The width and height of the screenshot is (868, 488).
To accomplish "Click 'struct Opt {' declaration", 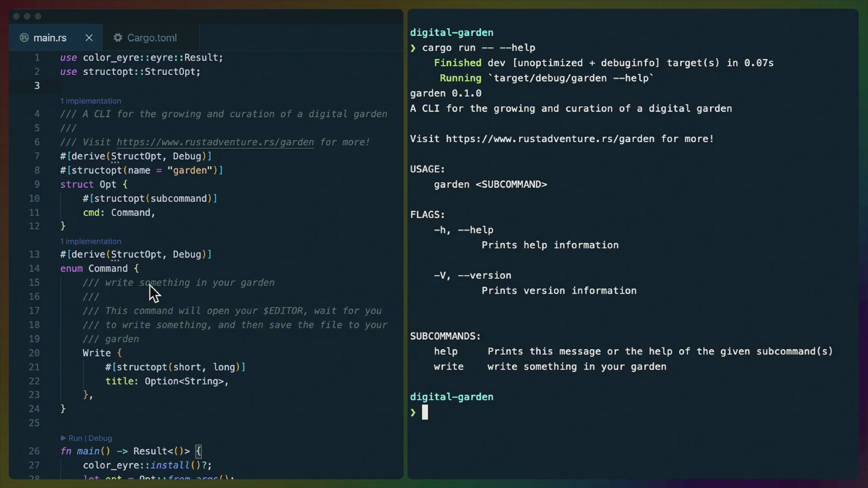I will (x=94, y=184).
